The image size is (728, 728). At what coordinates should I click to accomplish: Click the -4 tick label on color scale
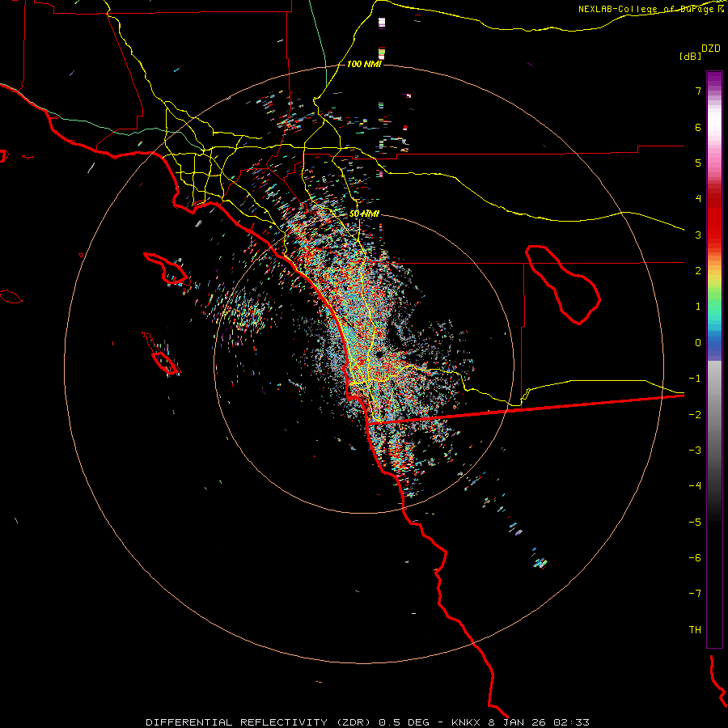point(695,486)
